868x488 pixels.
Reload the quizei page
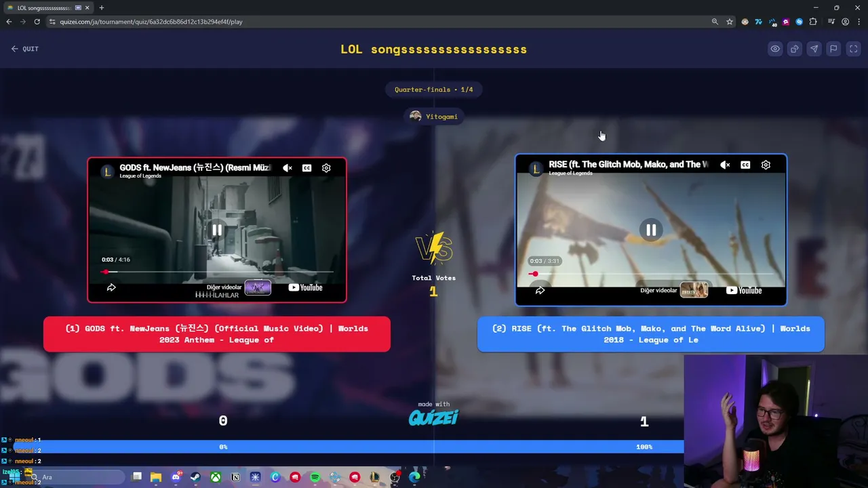[37, 22]
